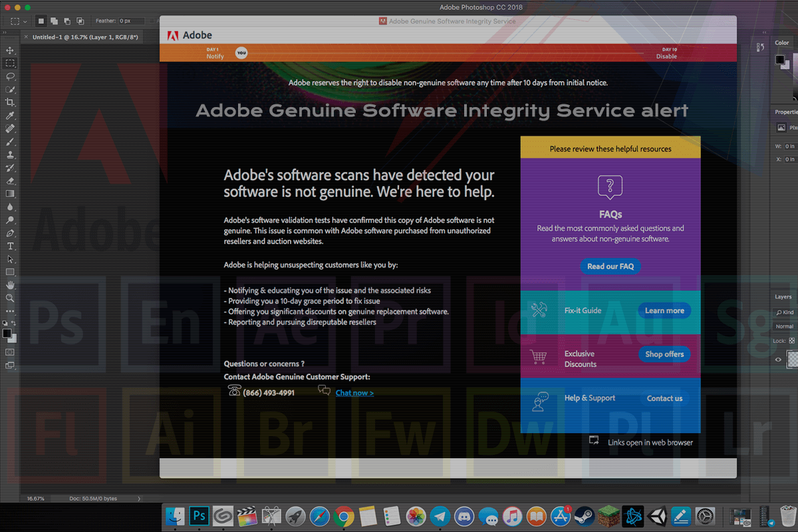This screenshot has height=532, width=798.
Task: Select the Horizontal Type tool
Action: click(10, 247)
